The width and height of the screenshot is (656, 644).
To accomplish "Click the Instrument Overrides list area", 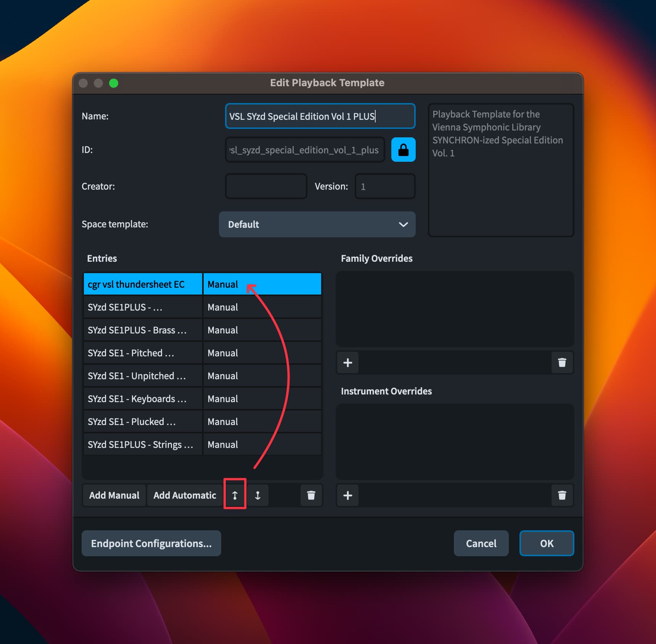I will click(455, 442).
